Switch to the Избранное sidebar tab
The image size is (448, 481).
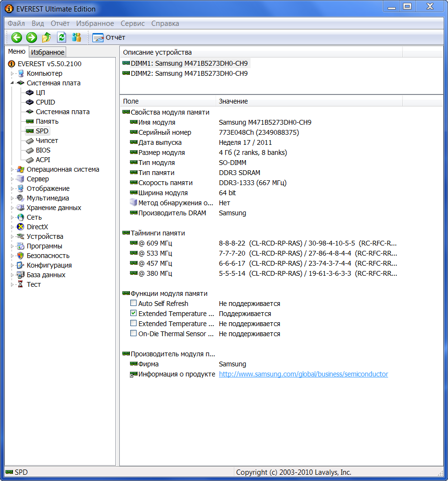coord(47,52)
